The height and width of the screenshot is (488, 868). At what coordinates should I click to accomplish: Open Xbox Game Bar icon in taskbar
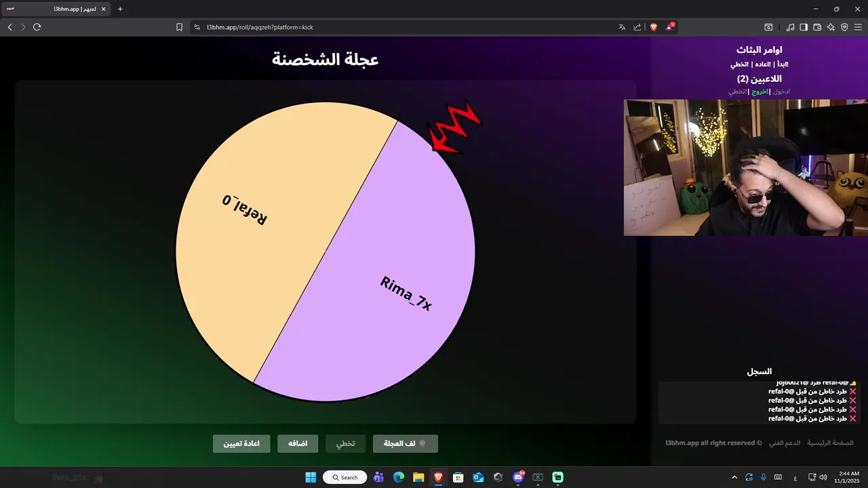[538, 477]
